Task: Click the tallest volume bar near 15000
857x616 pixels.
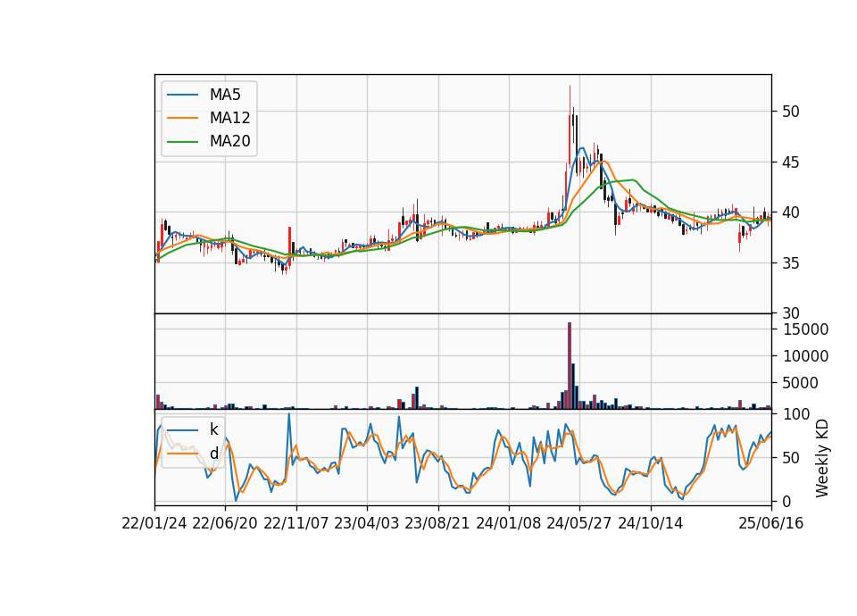Action: tap(570, 366)
